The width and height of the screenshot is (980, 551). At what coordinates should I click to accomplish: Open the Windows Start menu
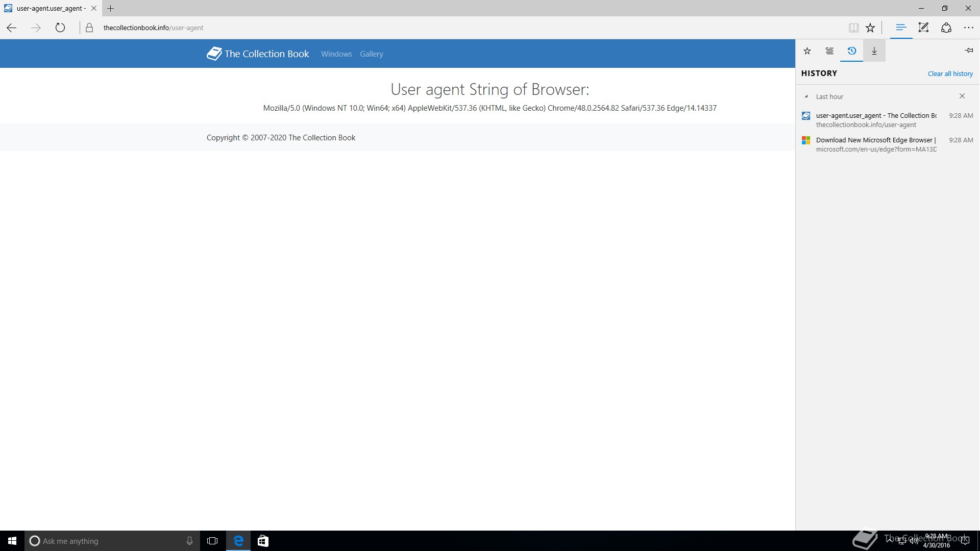pos(12,541)
